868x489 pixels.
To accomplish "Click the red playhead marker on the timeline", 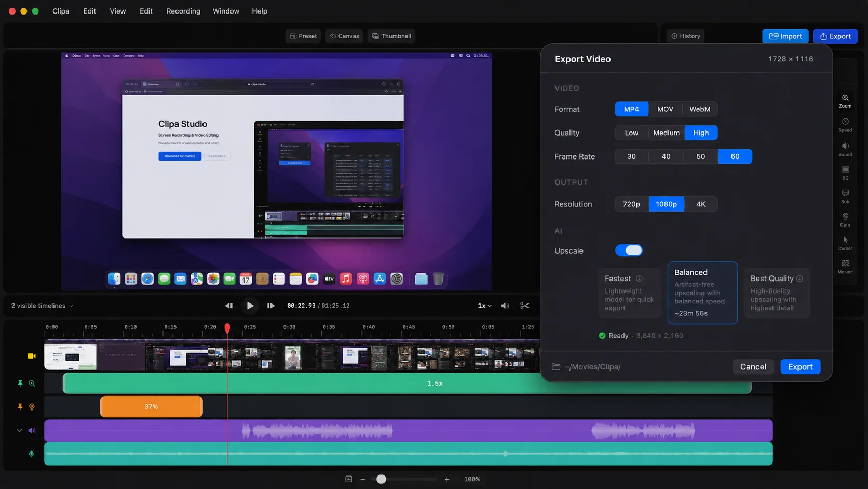I will click(227, 328).
